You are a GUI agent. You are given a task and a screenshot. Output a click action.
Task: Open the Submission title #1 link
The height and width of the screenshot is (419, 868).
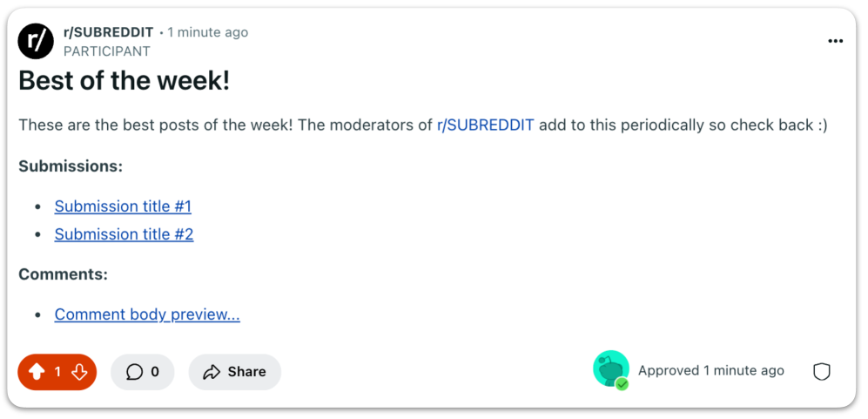[123, 206]
